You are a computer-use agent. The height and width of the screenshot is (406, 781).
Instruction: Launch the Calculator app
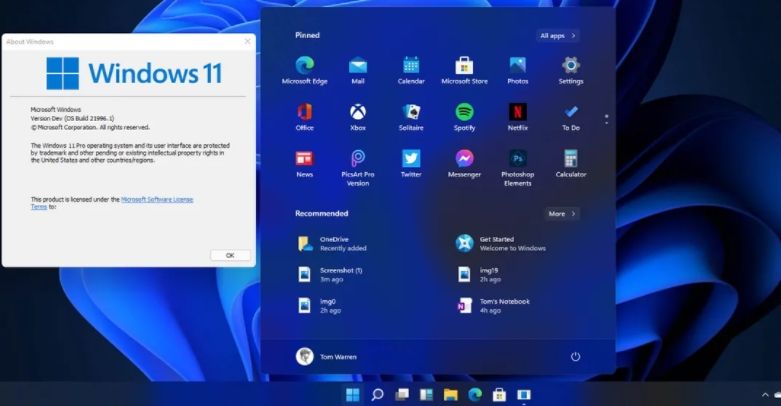coord(571,163)
